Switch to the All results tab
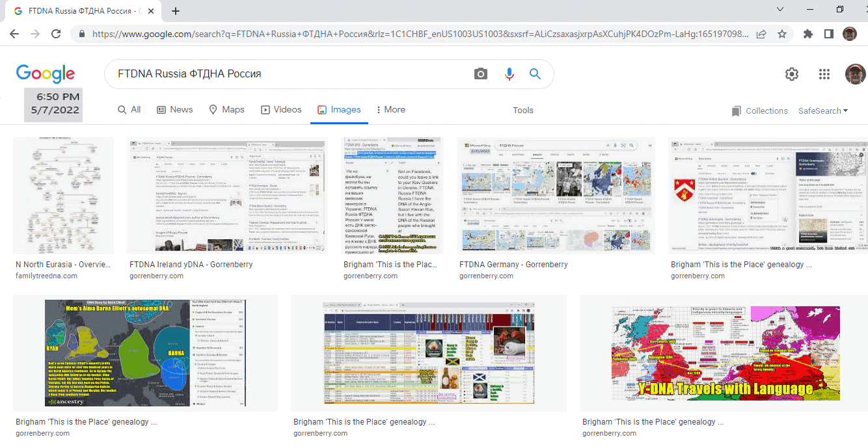The image size is (868, 448). click(129, 110)
